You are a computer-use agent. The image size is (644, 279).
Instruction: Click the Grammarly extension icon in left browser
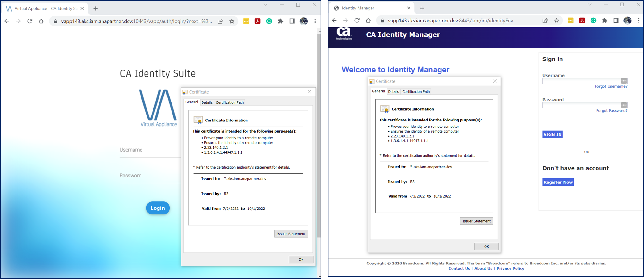click(269, 21)
